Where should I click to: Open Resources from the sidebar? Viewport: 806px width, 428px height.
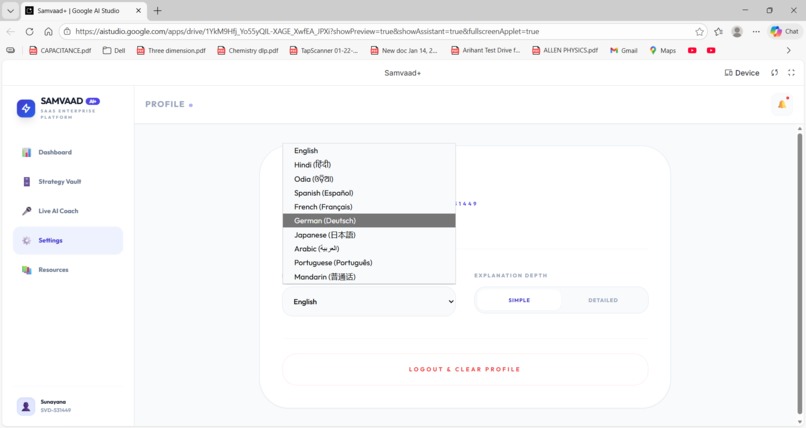68,270
